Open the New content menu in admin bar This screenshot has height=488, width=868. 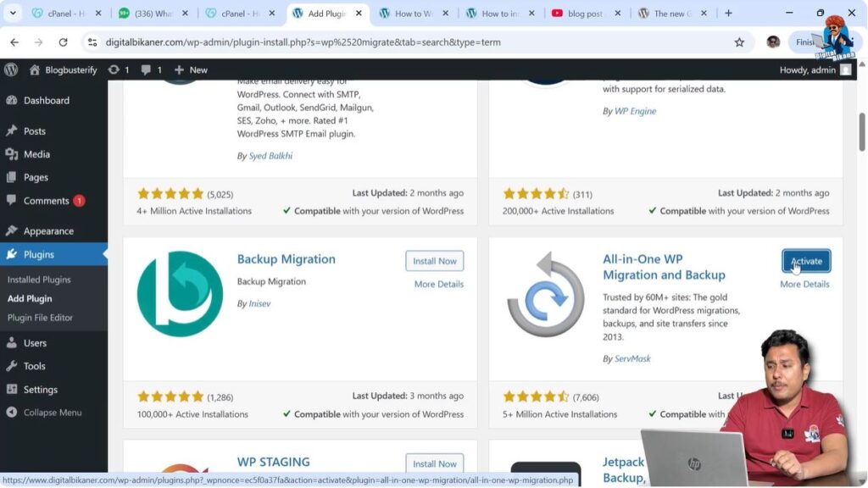pos(191,69)
